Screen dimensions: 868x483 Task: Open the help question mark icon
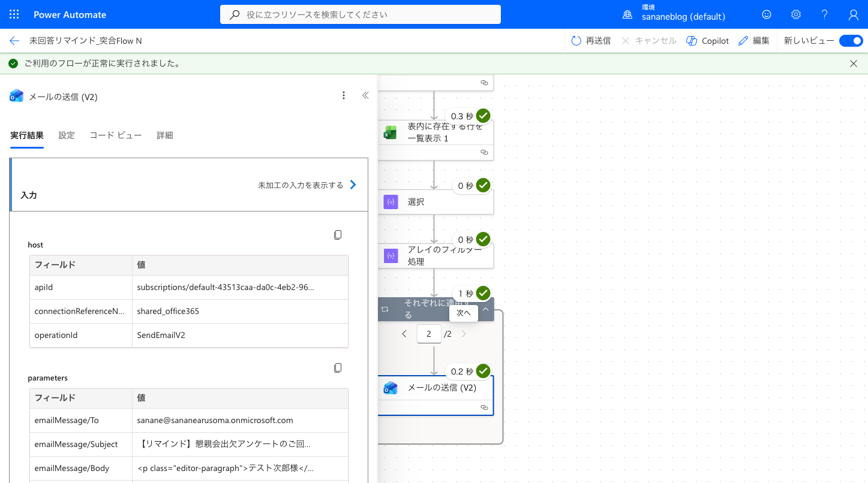(x=825, y=14)
